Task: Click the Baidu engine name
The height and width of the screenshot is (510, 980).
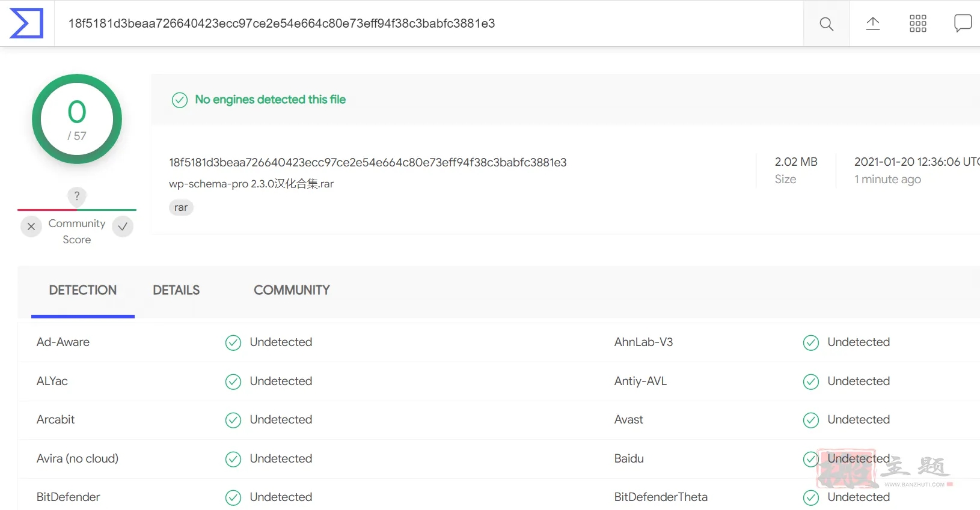Action: pos(629,458)
